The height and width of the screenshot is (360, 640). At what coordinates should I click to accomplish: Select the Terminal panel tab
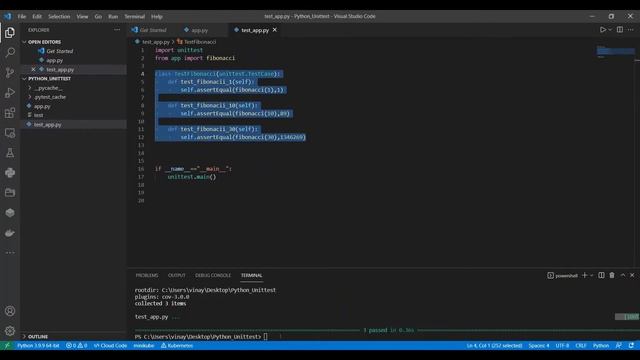point(251,276)
